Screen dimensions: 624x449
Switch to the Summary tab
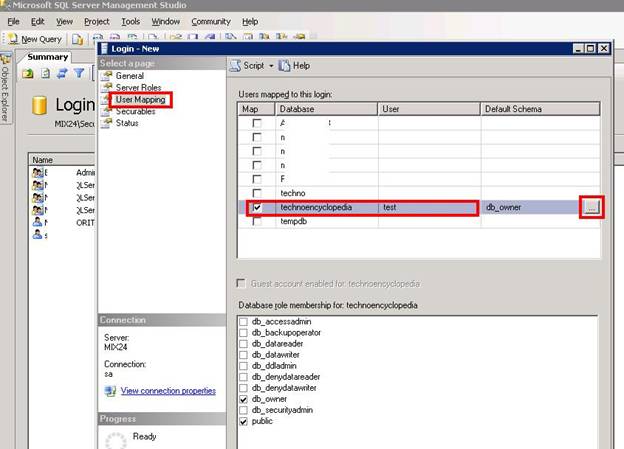pyautogui.click(x=47, y=57)
